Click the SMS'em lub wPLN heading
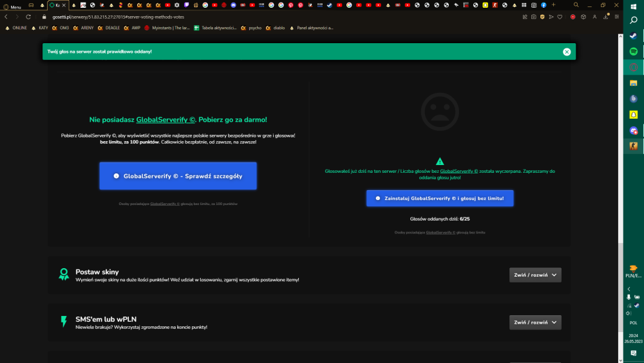This screenshot has width=644, height=363. click(x=106, y=319)
